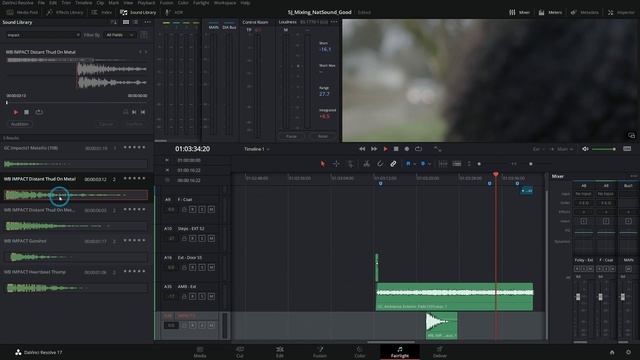Select the scissors razor tool
This screenshot has width=640, height=360.
coord(367,164)
